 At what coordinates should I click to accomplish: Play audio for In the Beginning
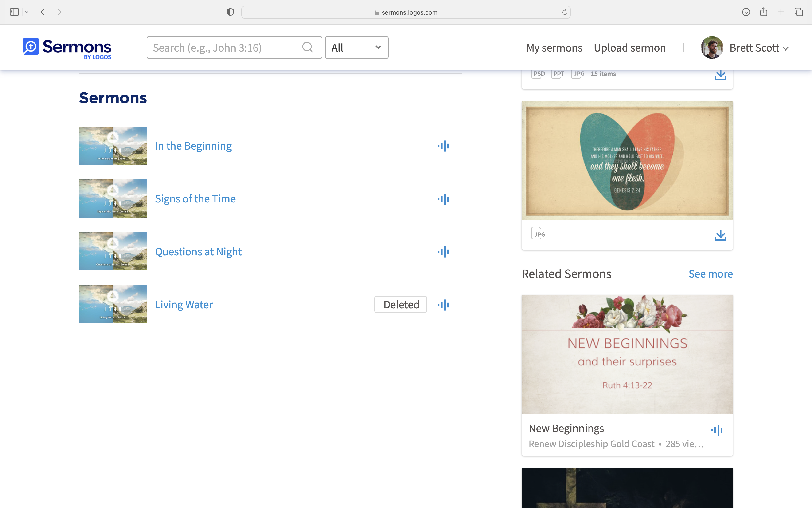point(443,146)
